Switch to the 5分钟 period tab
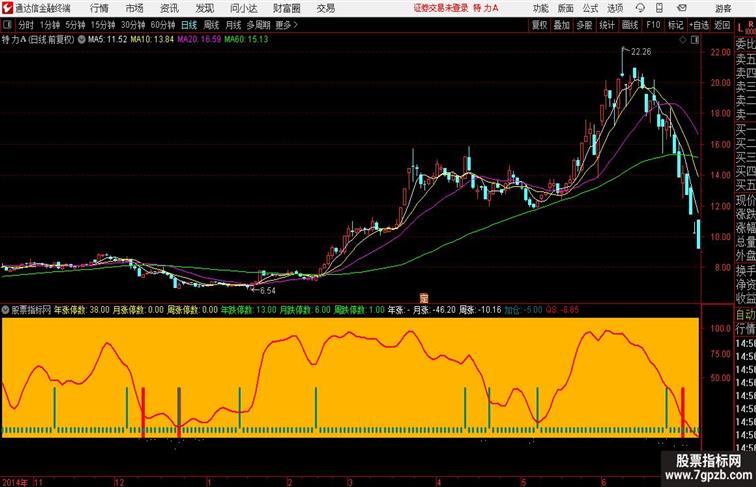This screenshot has height=487, width=756. click(x=75, y=25)
